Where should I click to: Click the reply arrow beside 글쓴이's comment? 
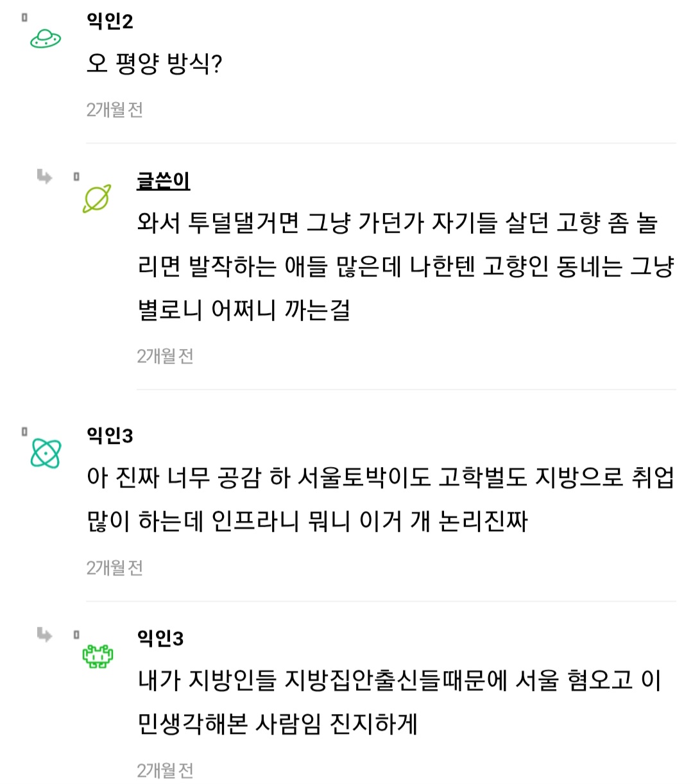point(44,176)
